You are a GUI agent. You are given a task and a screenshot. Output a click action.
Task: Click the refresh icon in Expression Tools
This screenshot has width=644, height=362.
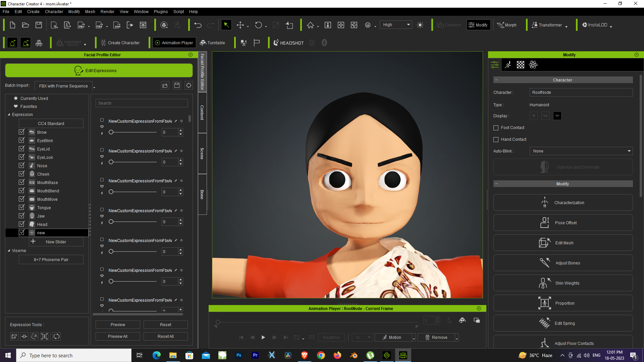(x=56, y=336)
